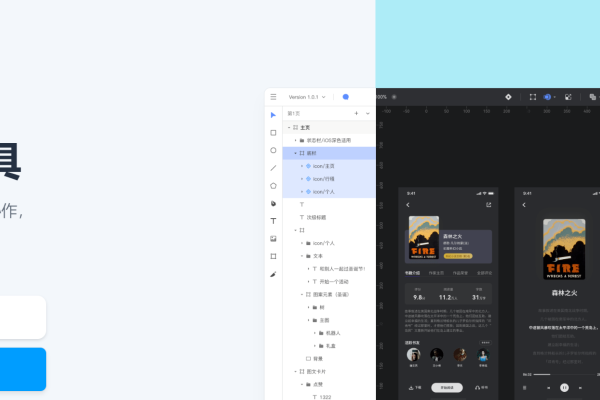Select the pen drawing tool
Viewport: 600px width, 400px height.
(x=273, y=274)
